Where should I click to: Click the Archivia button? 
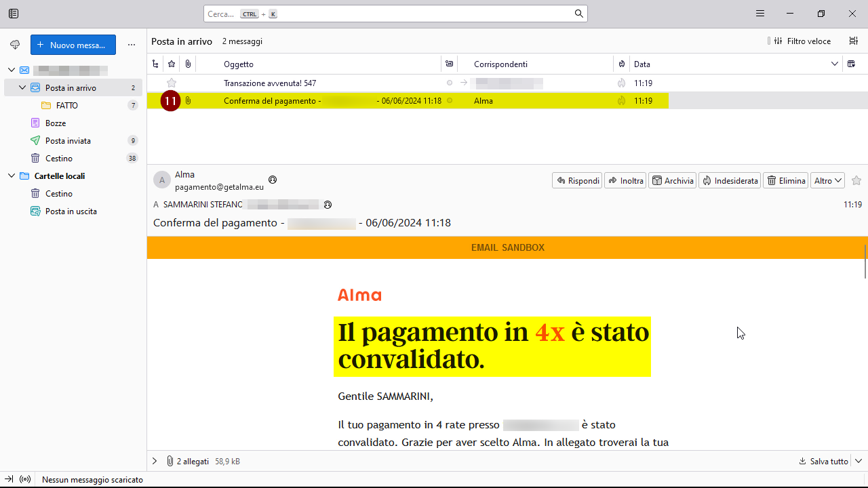click(673, 180)
